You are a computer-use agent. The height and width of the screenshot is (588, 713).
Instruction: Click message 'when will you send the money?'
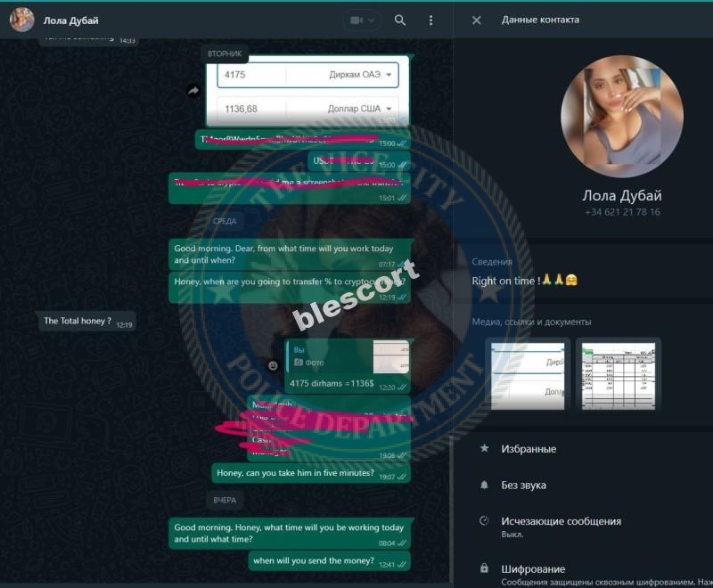[x=329, y=561]
